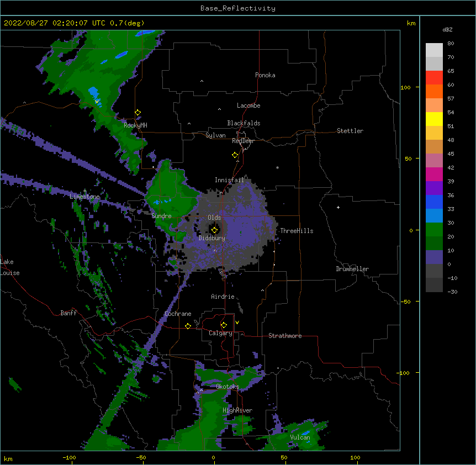This screenshot has height=465, width=476.
Task: Click the Blackfalds city label
Action: point(244,123)
